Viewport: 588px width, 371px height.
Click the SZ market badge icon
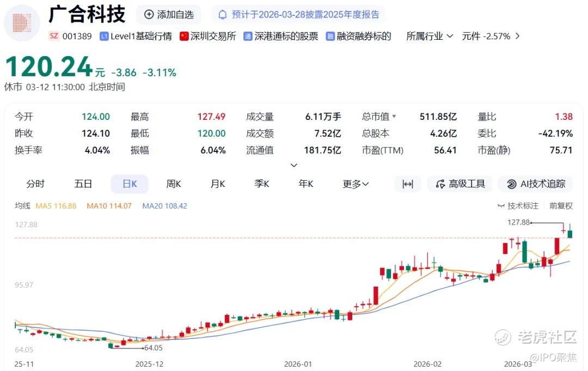tap(54, 36)
